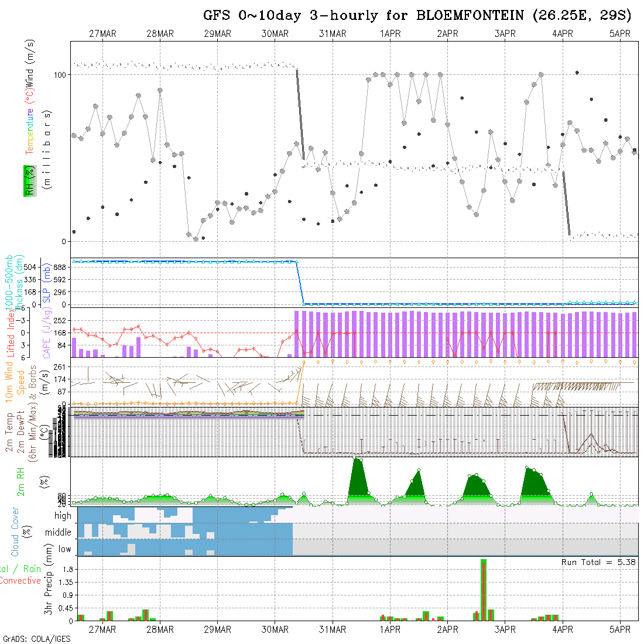Screen dimensions: 644x644
Task: Select the 296 SLP tick value
Action: 60,292
